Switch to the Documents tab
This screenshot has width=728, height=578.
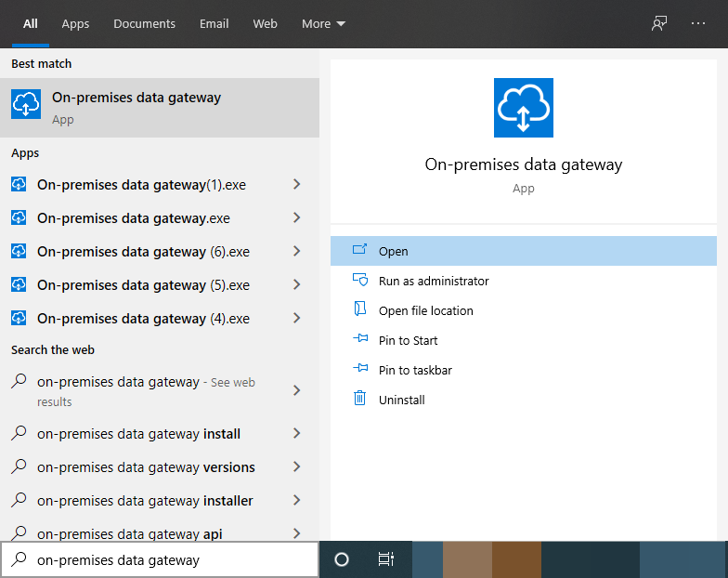coord(144,24)
